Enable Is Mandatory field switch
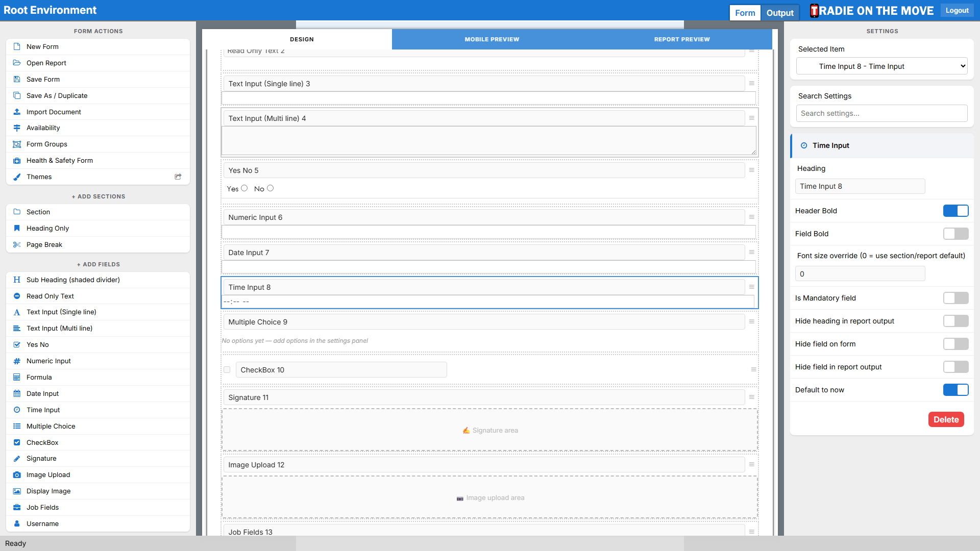 click(x=955, y=298)
